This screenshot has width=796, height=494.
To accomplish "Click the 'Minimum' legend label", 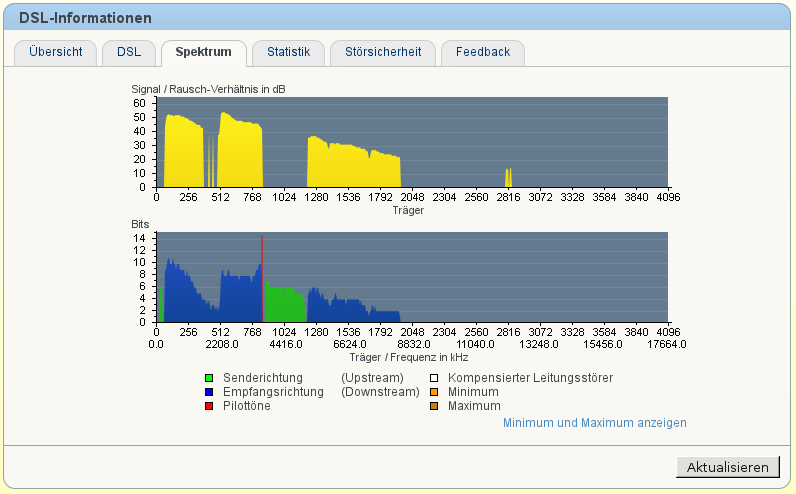I will click(473, 392).
